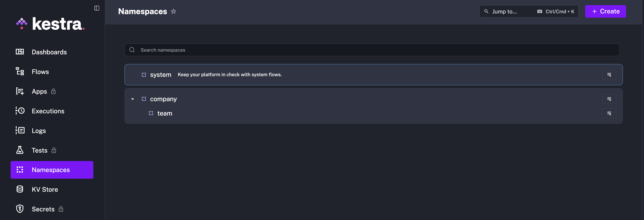Select Apps from the sidebar menu
This screenshot has width=644, height=220.
(x=39, y=91)
